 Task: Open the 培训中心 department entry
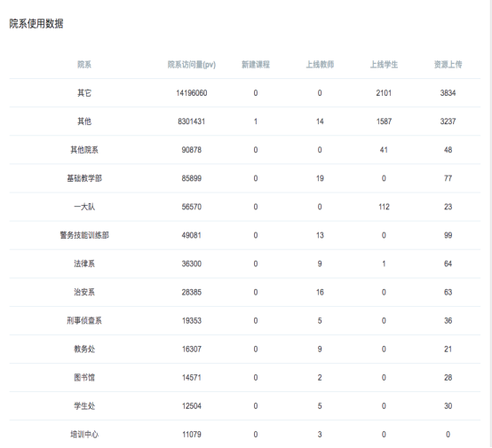coord(84,435)
